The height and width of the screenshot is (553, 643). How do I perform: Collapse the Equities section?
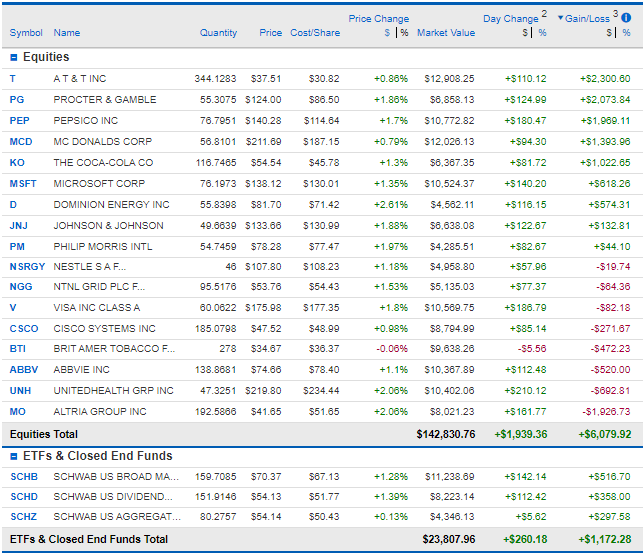tap(14, 57)
